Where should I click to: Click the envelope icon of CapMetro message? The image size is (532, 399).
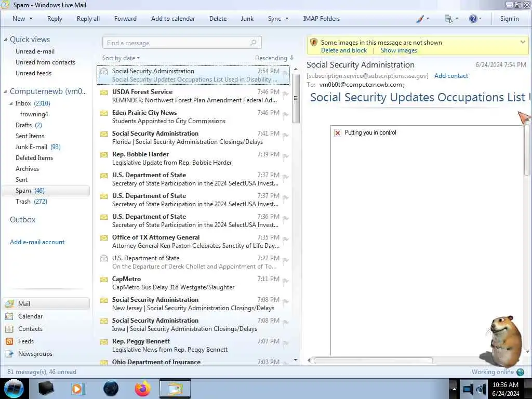[104, 279]
